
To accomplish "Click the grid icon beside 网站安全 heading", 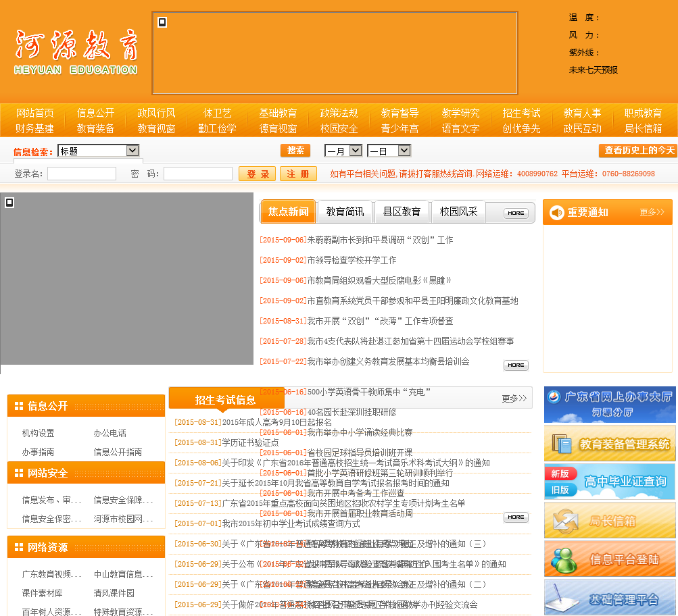I will click(x=19, y=473).
